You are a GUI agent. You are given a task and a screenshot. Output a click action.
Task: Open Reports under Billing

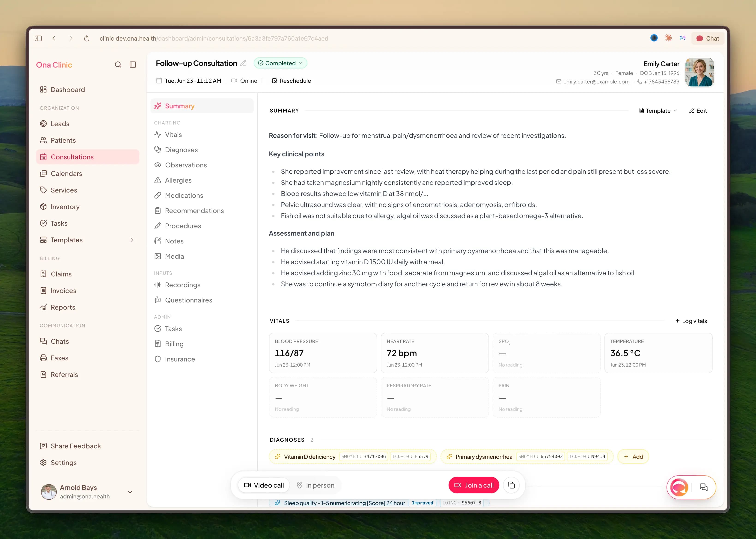click(x=88, y=307)
